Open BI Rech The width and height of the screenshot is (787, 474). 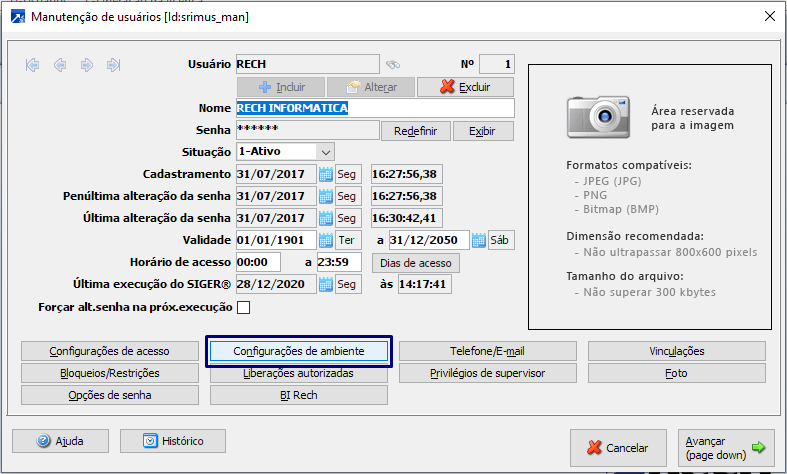(x=299, y=395)
